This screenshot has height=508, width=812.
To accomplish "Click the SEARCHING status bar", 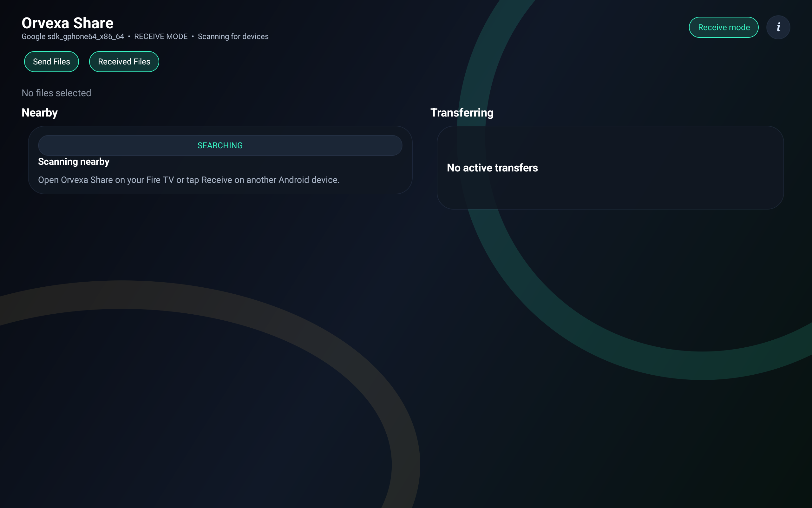I will tap(220, 145).
